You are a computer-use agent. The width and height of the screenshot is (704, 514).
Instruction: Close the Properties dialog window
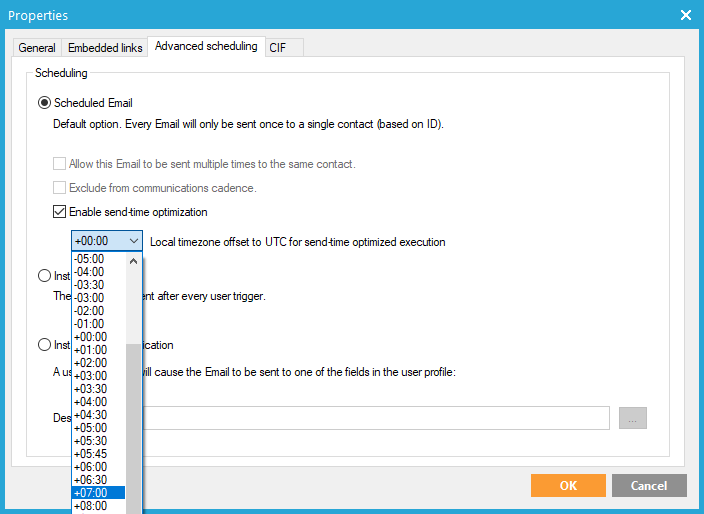point(686,15)
